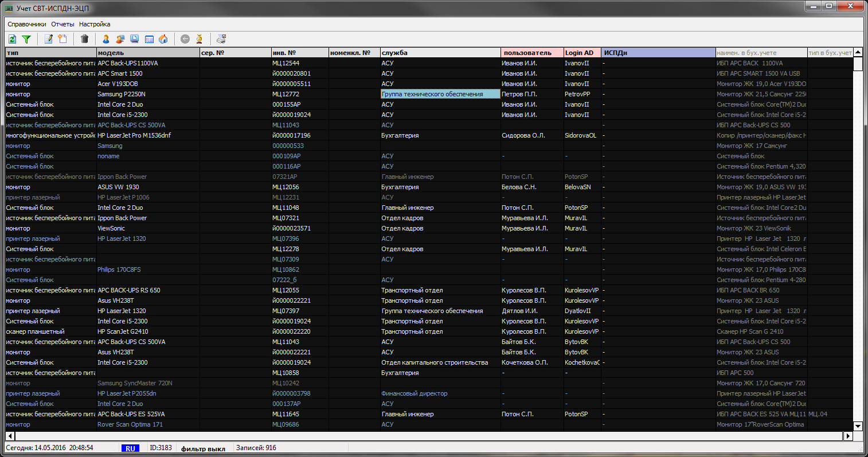Click the vertical scrollbar down arrow
This screenshot has height=457, width=868.
tap(858, 426)
